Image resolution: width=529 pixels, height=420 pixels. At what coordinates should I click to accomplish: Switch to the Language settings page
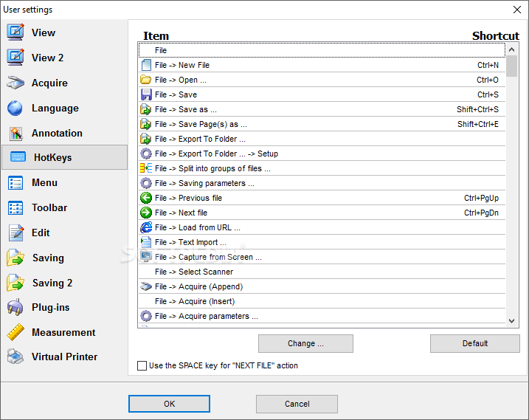coord(55,108)
